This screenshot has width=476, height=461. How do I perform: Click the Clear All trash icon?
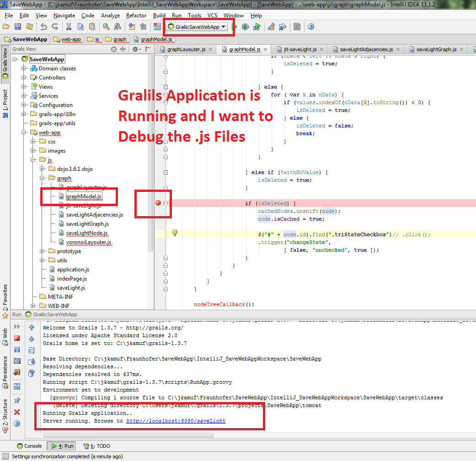tap(32, 373)
